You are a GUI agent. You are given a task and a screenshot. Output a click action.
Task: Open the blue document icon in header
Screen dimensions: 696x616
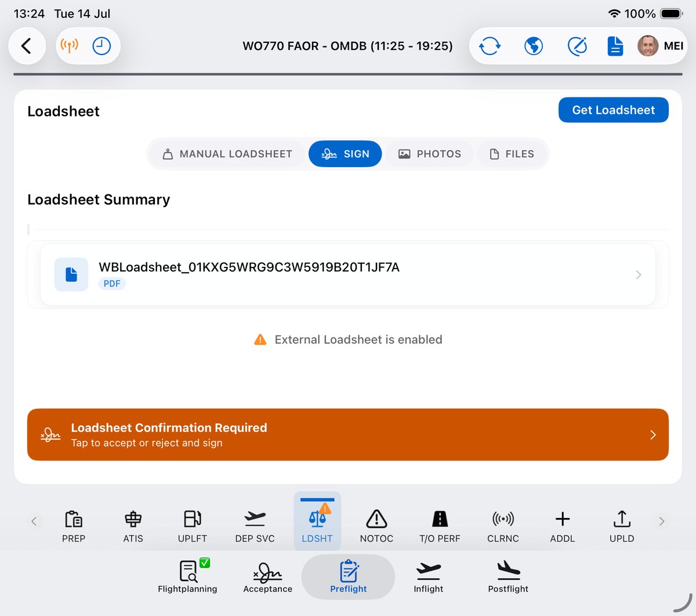point(615,46)
